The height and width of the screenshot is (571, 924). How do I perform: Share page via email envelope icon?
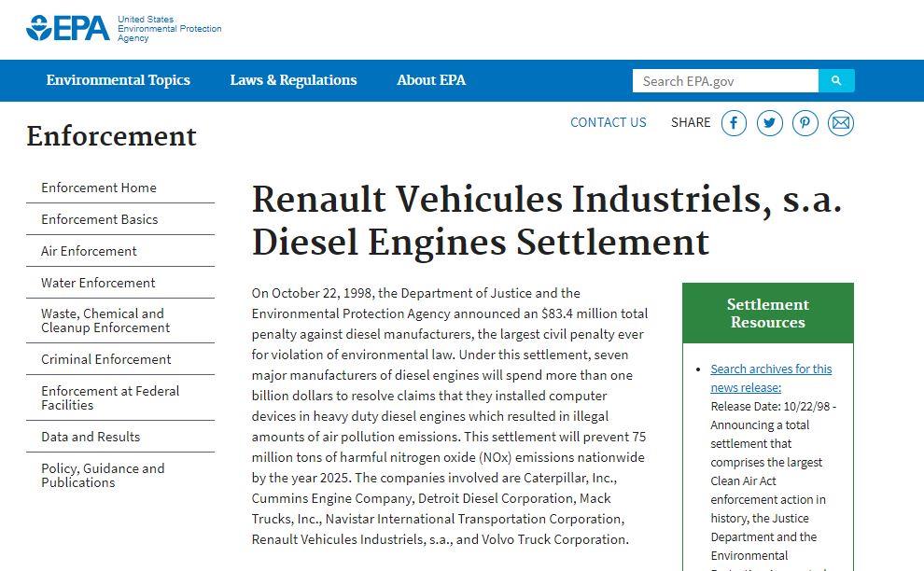coord(841,123)
